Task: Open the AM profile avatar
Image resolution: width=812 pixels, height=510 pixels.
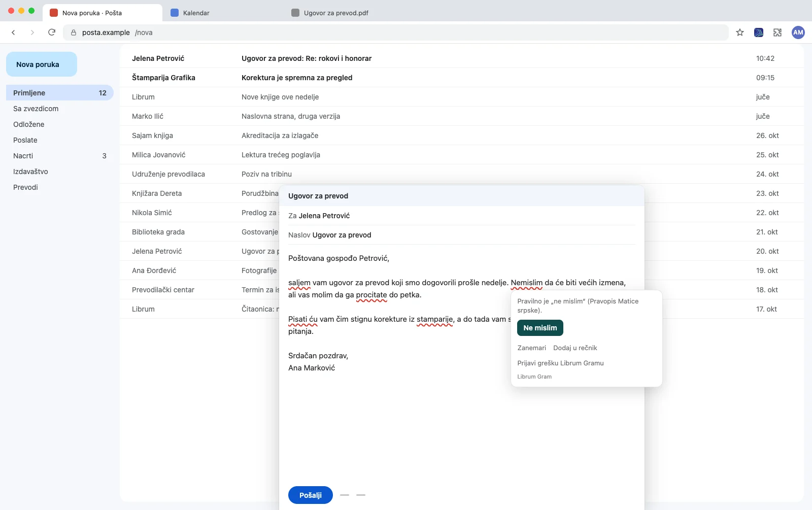Action: click(798, 32)
